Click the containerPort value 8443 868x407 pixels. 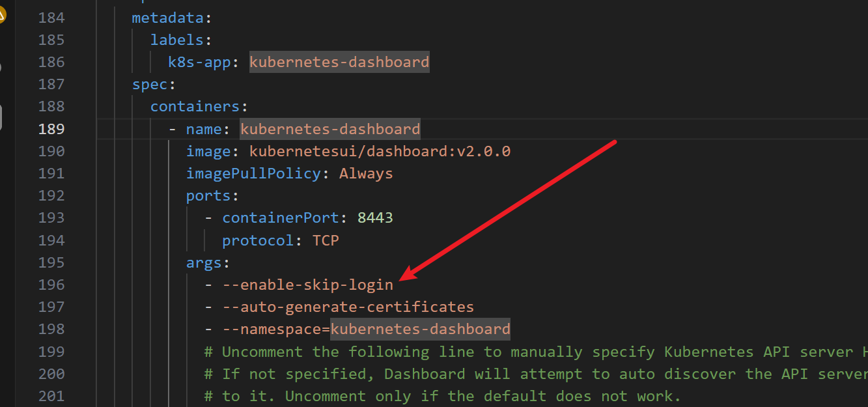coord(375,218)
